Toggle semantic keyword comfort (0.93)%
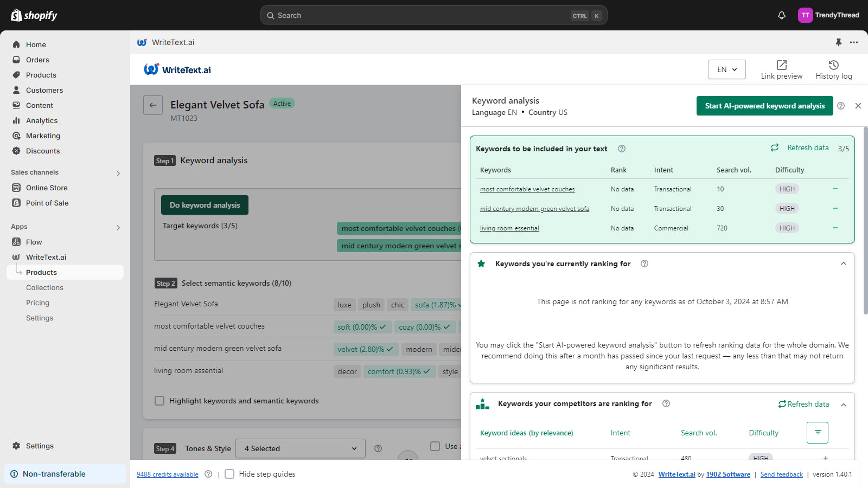The image size is (868, 488). [399, 371]
